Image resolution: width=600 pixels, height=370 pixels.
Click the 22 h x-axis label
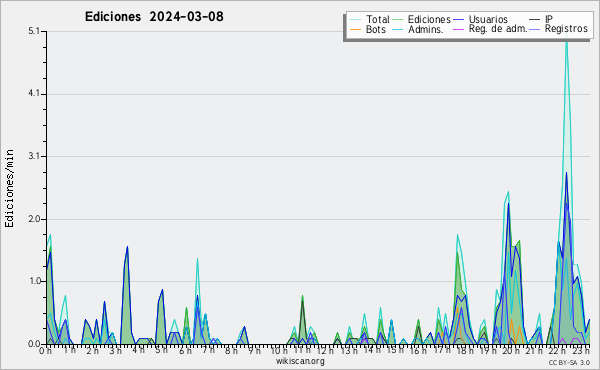[x=558, y=350]
